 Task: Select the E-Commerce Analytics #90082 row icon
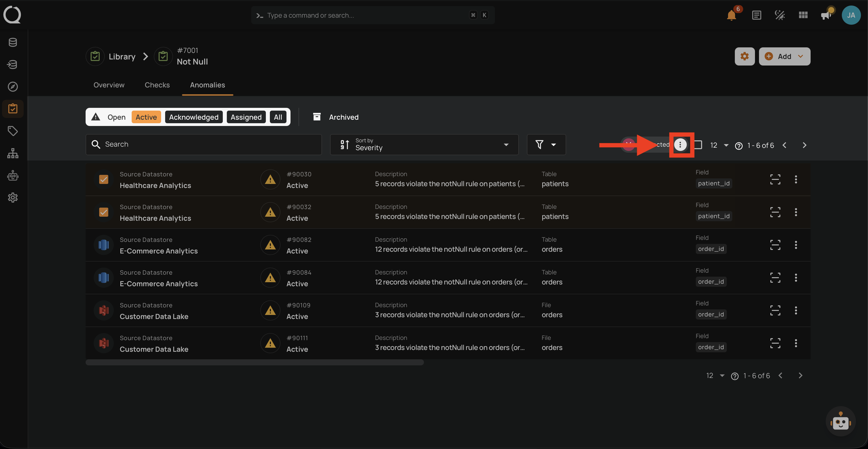[104, 245]
